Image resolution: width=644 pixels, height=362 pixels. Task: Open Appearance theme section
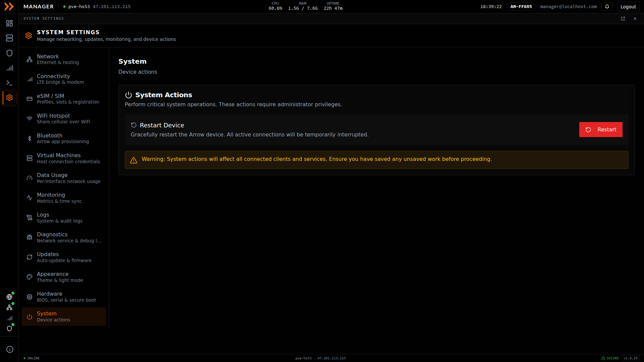(64, 277)
